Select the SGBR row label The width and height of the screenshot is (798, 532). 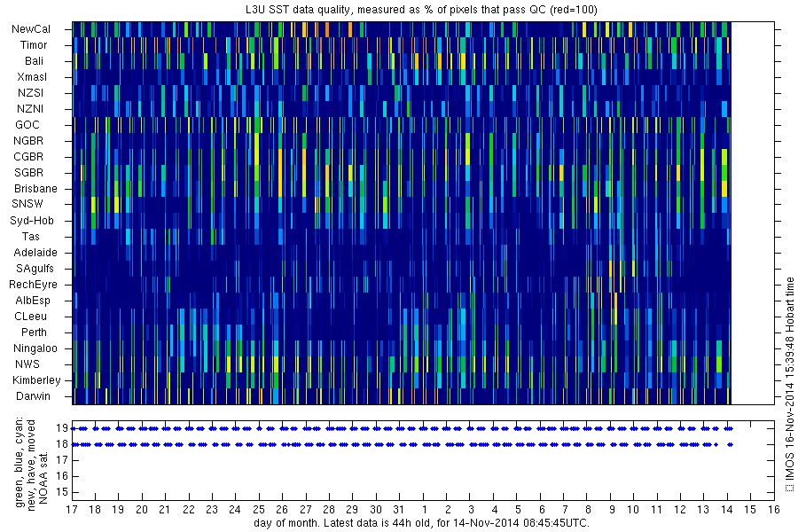28,173
